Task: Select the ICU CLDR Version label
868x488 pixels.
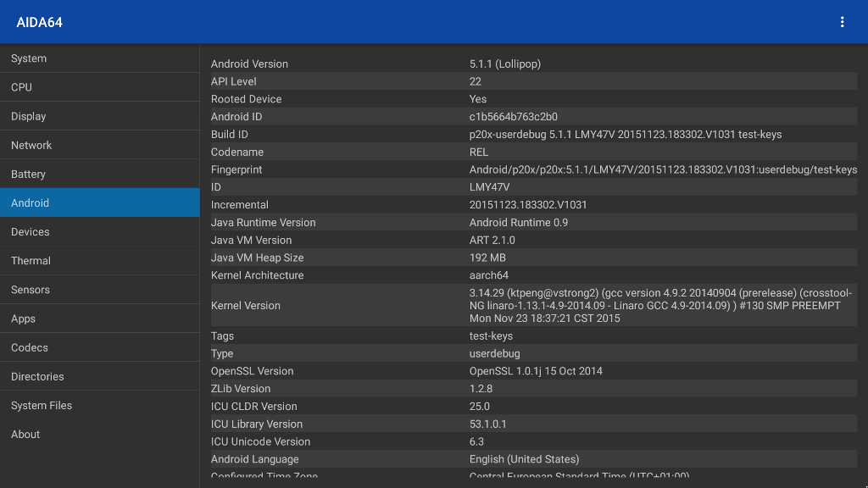Action: pos(253,407)
